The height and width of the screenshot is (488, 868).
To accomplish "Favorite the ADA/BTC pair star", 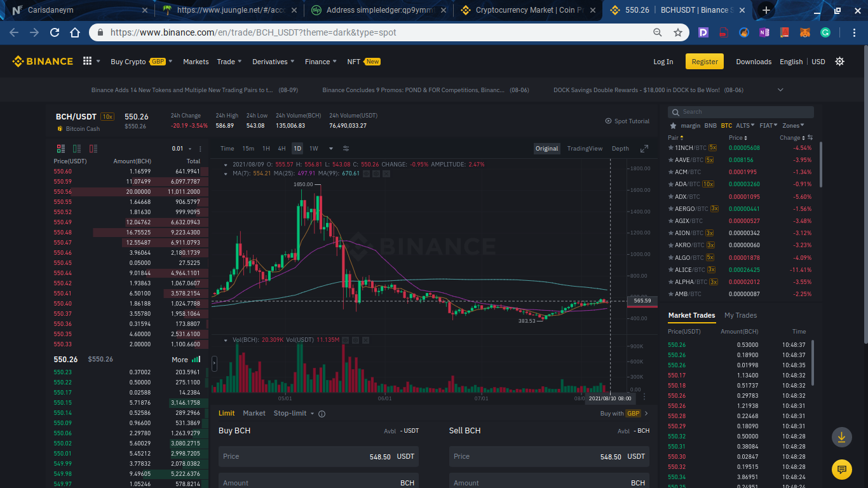I will (670, 184).
